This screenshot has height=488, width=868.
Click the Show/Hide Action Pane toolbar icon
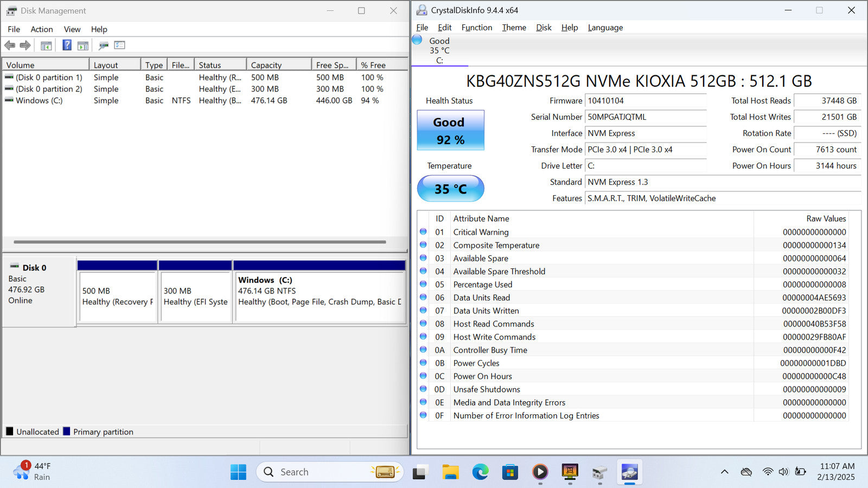click(x=83, y=46)
